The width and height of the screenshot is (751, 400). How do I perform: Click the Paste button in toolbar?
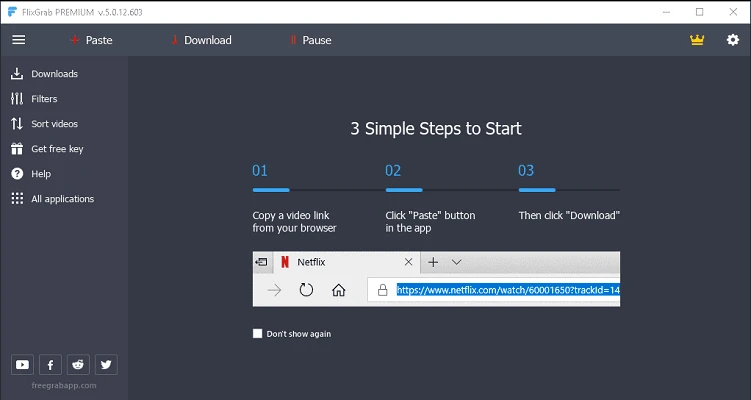[90, 40]
